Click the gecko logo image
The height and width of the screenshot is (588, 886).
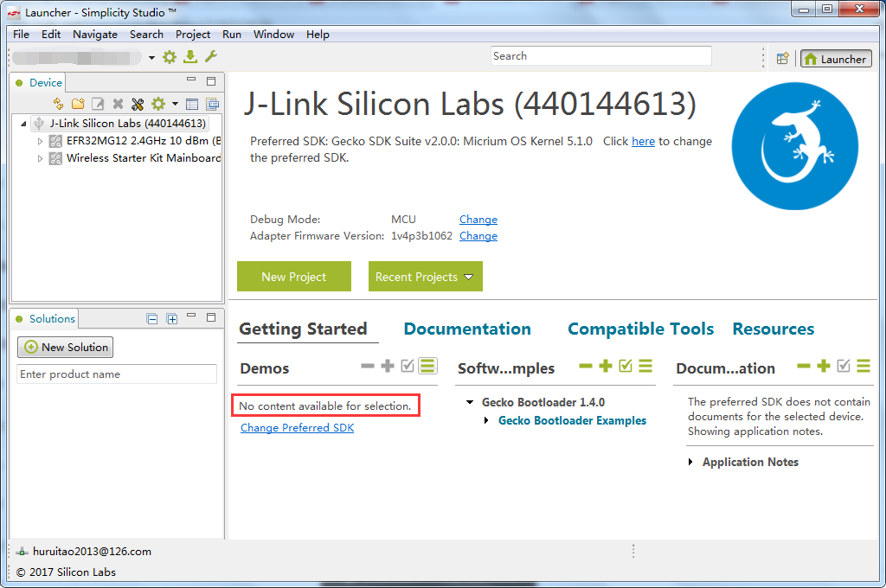coord(794,146)
